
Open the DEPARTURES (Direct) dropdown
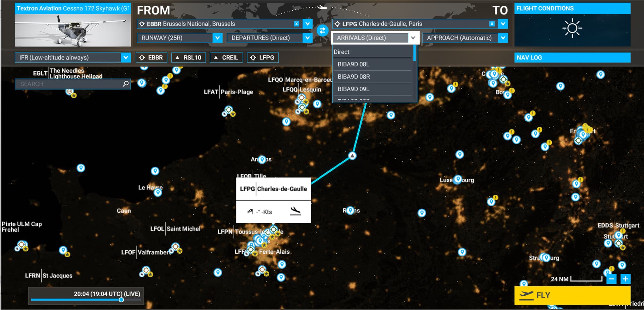(x=307, y=38)
